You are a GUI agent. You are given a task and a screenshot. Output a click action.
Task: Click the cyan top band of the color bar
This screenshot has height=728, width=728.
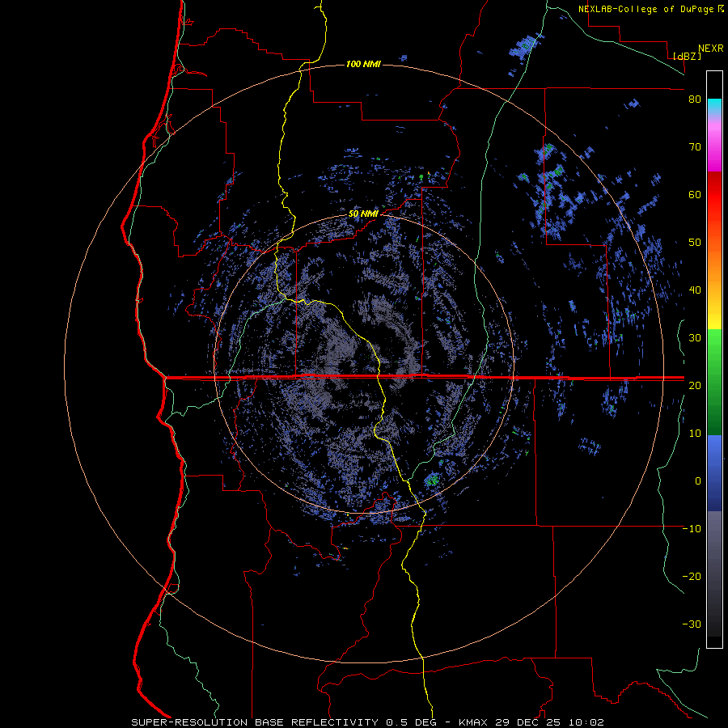click(714, 104)
